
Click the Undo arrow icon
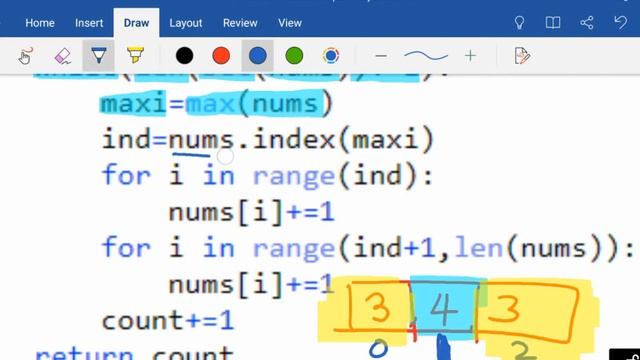point(620,22)
